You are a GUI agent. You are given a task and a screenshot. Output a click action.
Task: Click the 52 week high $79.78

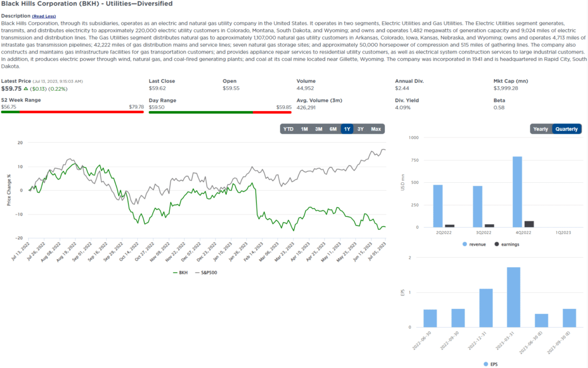pyautogui.click(x=136, y=107)
